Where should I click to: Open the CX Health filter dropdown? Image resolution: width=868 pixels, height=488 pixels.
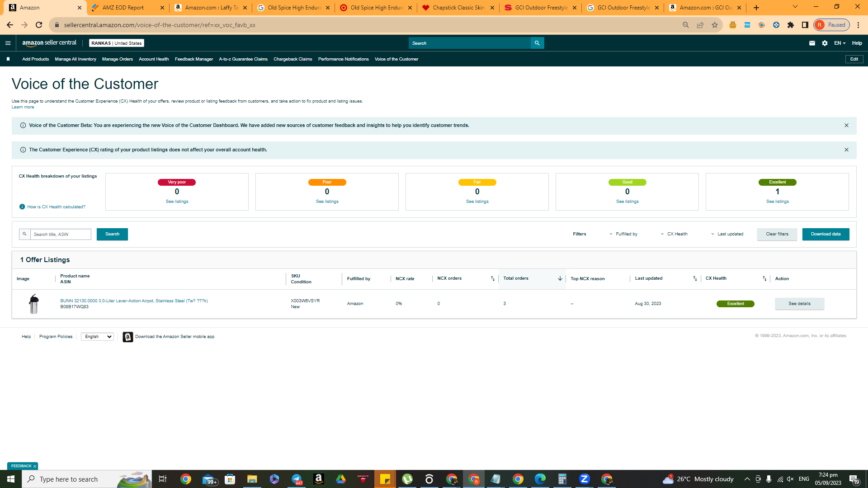click(x=674, y=235)
